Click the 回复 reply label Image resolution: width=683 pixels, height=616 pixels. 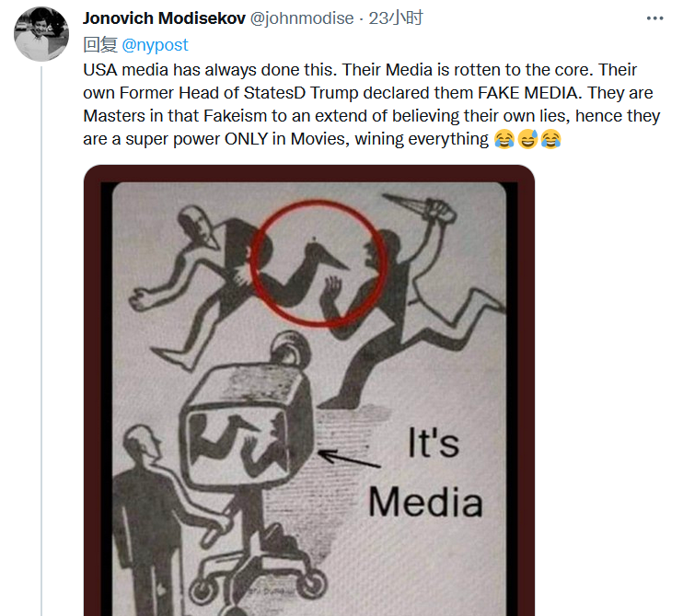[x=99, y=43]
